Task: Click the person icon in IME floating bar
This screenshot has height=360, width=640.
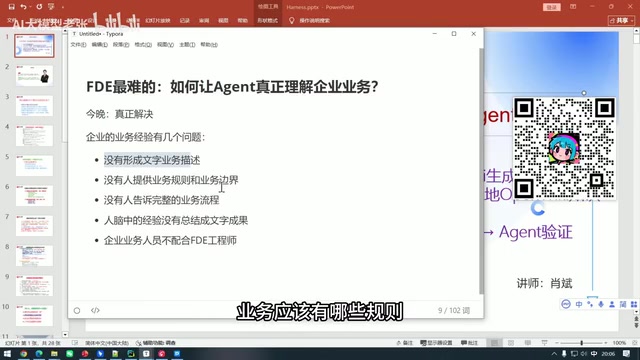Action: 612,304
